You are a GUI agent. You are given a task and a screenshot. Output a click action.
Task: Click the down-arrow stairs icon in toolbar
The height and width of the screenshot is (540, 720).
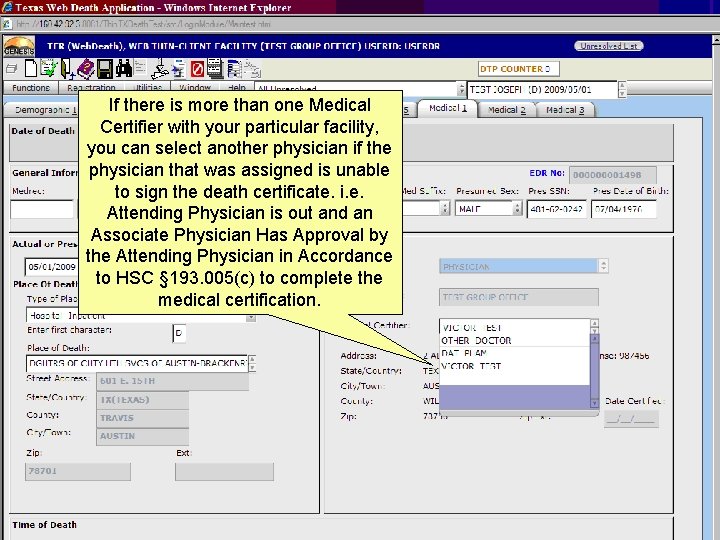click(160, 69)
